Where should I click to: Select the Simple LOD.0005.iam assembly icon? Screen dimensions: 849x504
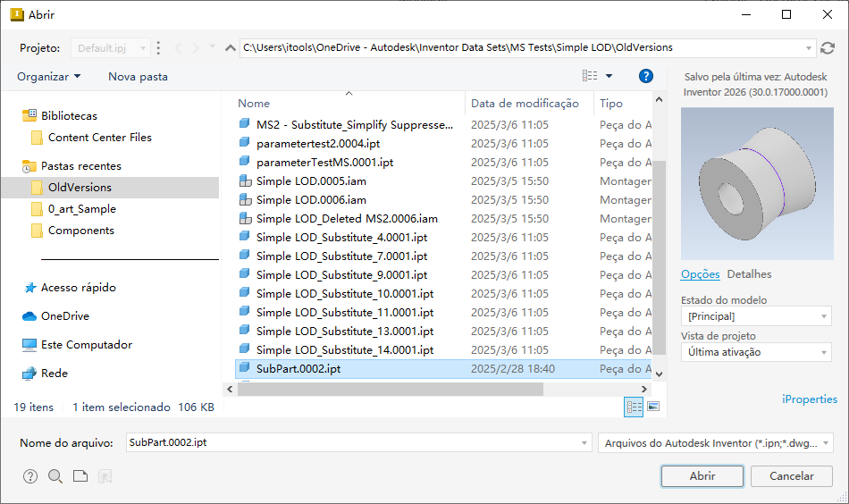tap(245, 181)
